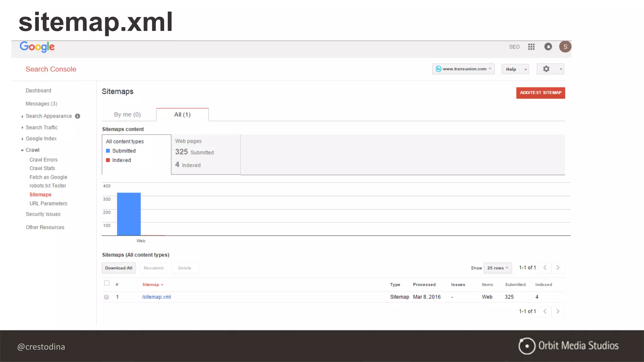Image resolution: width=644 pixels, height=362 pixels.
Task: Open URL Parameters
Action: pos(48,204)
